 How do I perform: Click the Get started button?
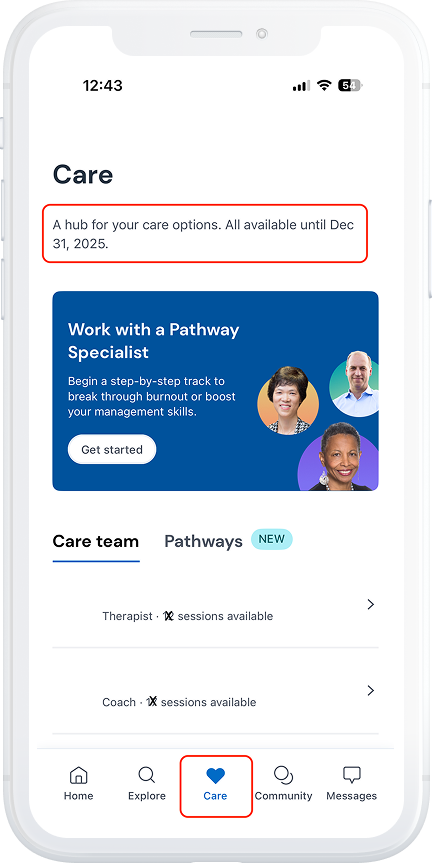pos(112,450)
